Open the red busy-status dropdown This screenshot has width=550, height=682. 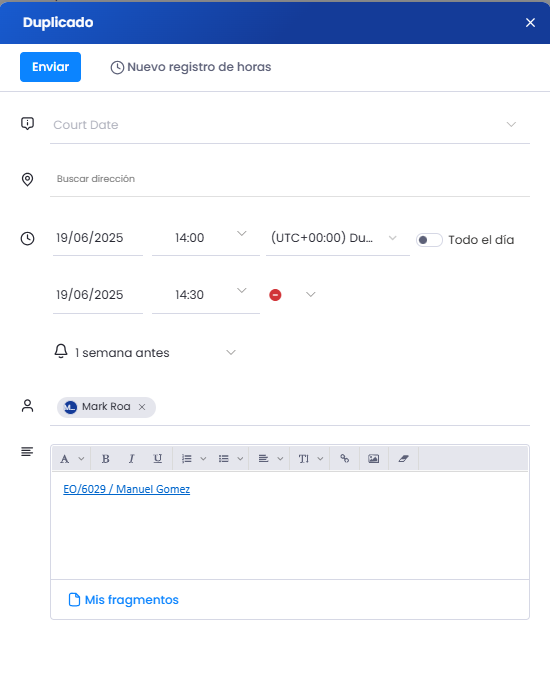[292, 294]
